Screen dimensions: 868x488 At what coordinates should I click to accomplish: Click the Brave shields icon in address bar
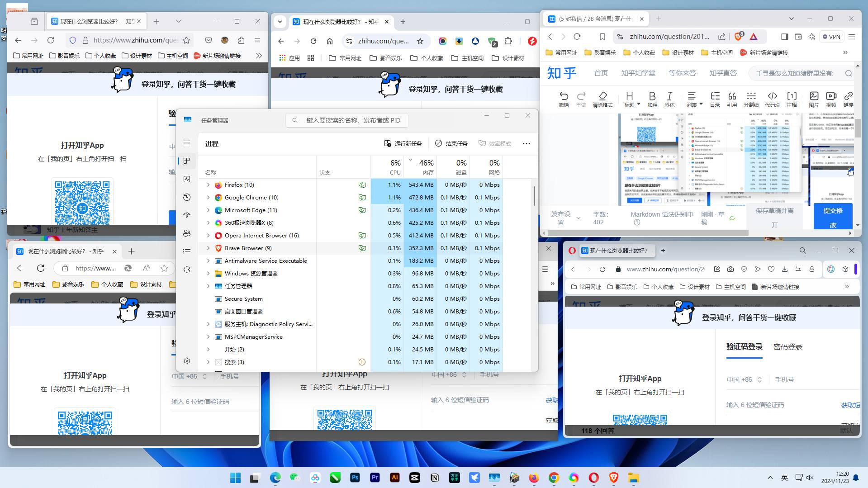(738, 37)
